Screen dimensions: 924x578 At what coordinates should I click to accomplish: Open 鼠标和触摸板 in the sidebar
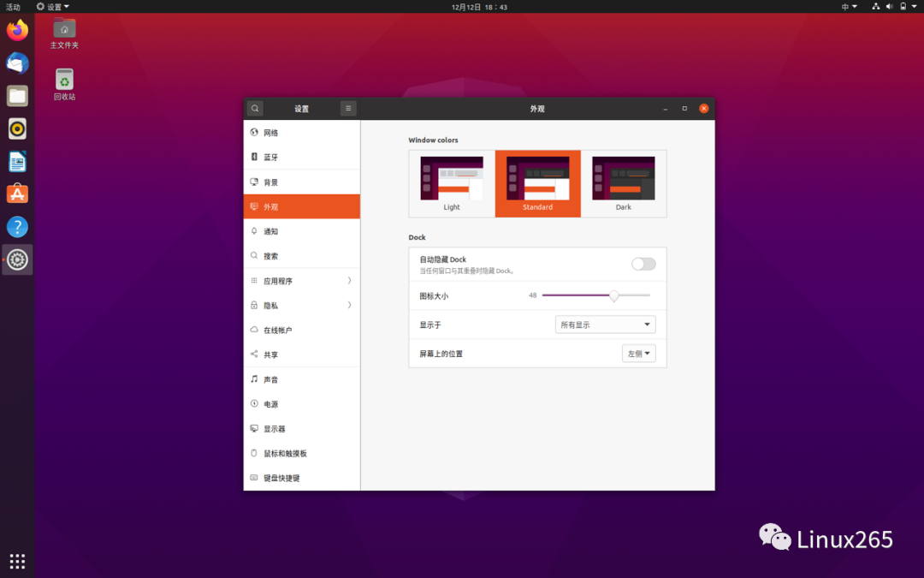(x=302, y=454)
